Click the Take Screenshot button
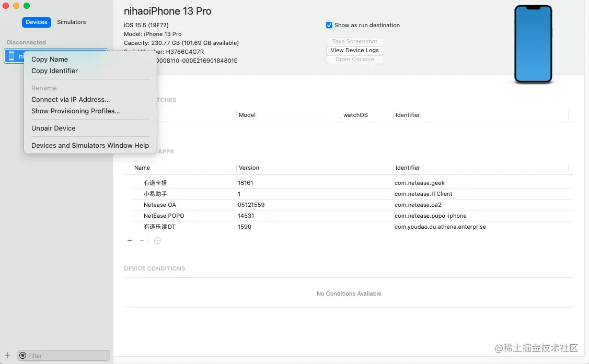 click(354, 41)
